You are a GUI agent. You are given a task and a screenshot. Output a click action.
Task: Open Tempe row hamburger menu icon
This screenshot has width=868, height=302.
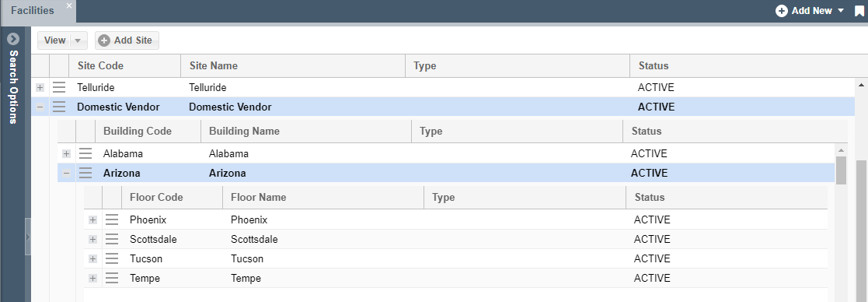112,278
